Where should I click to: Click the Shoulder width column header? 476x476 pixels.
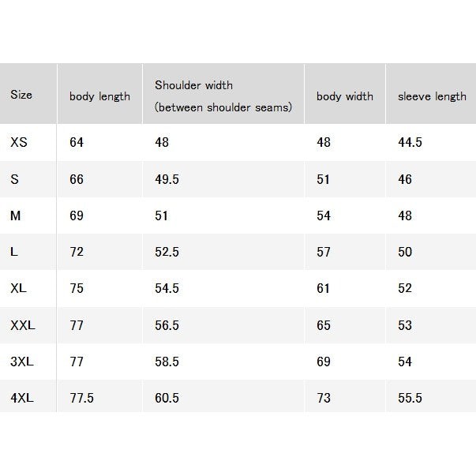[223, 96]
